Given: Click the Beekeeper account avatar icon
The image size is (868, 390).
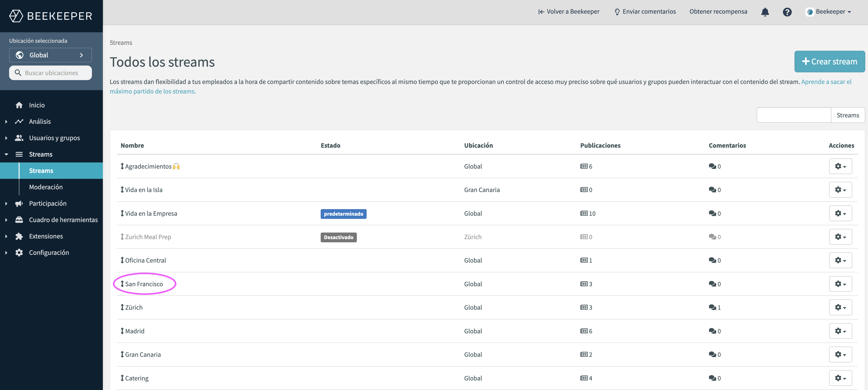Looking at the screenshot, I should 810,12.
